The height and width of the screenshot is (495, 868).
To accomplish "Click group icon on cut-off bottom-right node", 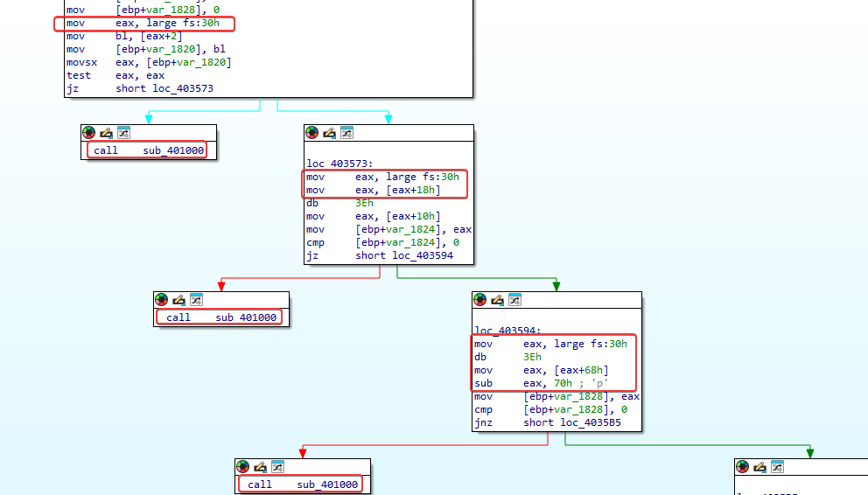I will coord(777,467).
